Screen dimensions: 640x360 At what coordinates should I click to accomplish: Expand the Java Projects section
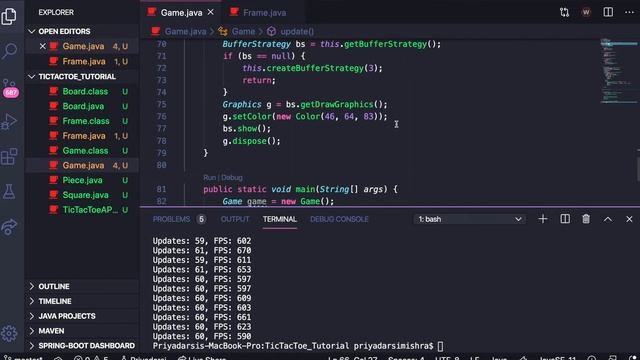pos(82,316)
